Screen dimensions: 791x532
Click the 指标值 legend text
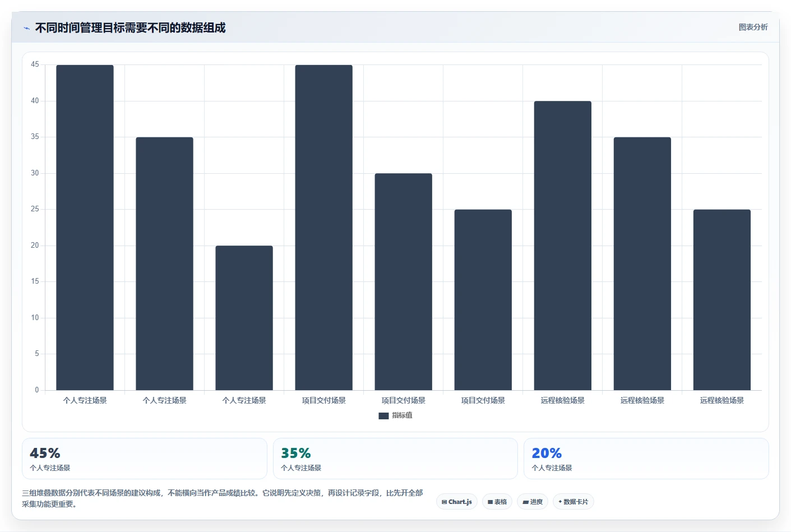402,415
